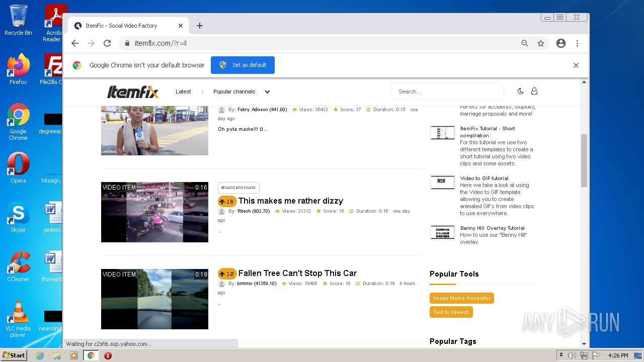
Task: Click the system clock showing 4:26 PM
Action: tap(618, 355)
